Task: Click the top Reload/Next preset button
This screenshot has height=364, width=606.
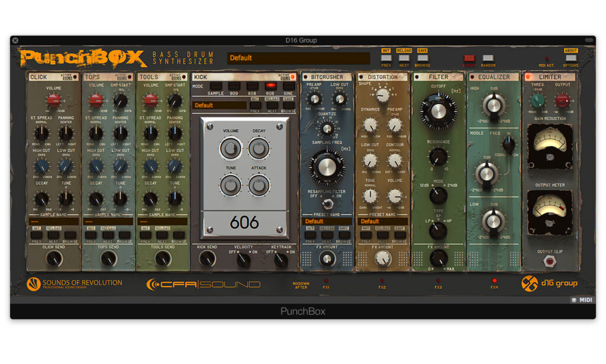Action: [404, 58]
